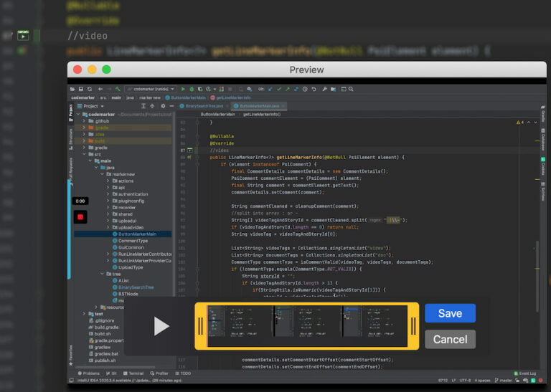Open the TODO tool window tab
The width and height of the screenshot is (551, 392).
pyautogui.click(x=183, y=373)
